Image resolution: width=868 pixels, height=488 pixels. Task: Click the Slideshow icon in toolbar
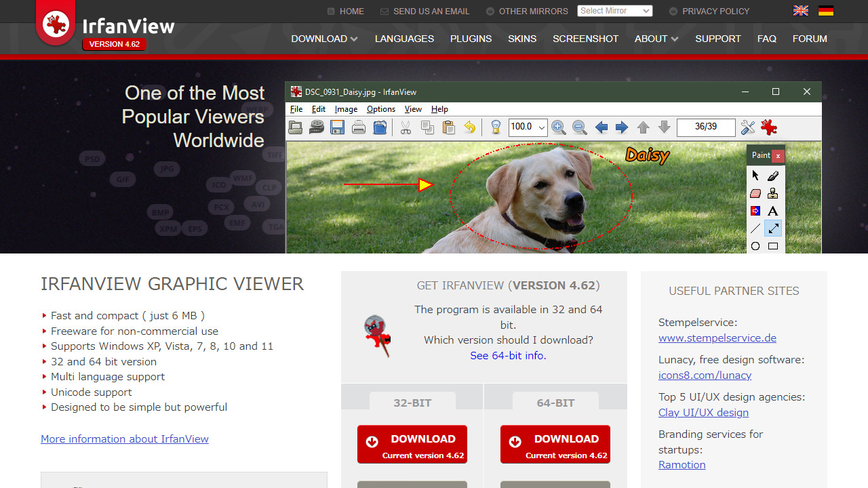(317, 127)
